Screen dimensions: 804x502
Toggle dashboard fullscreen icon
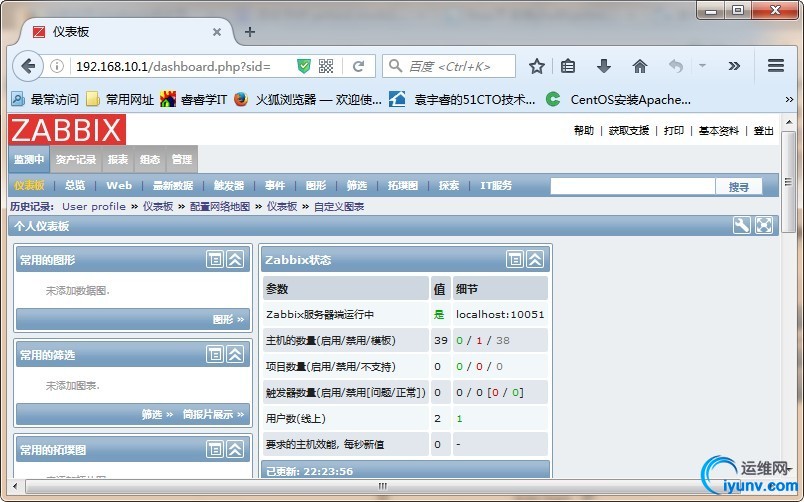tap(763, 225)
